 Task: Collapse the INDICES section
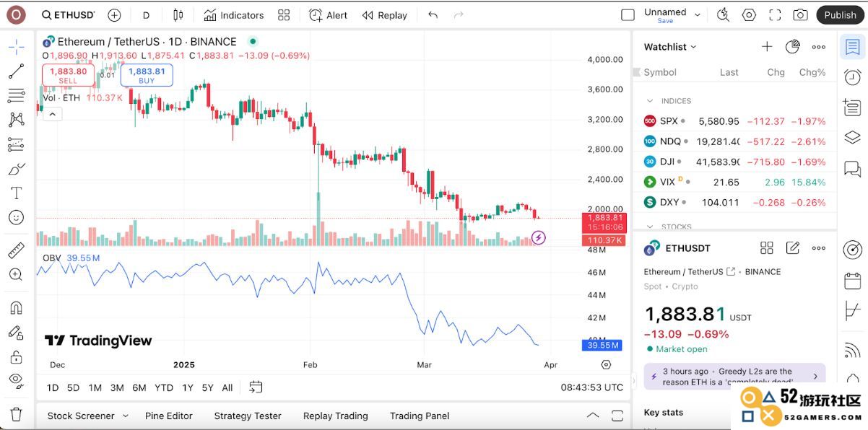pos(650,101)
